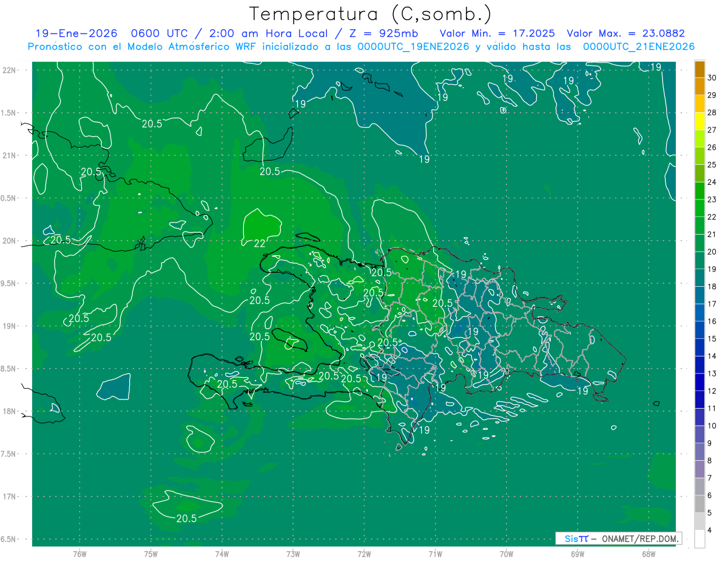The height and width of the screenshot is (562, 728).
Task: Click the Temperatura (C,somb.) chart title
Action: point(370,13)
